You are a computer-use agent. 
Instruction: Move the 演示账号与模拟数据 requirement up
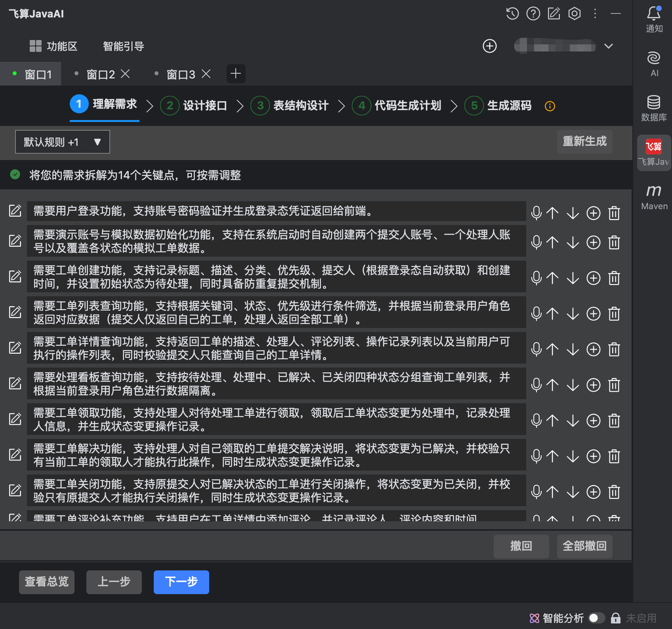click(x=552, y=242)
